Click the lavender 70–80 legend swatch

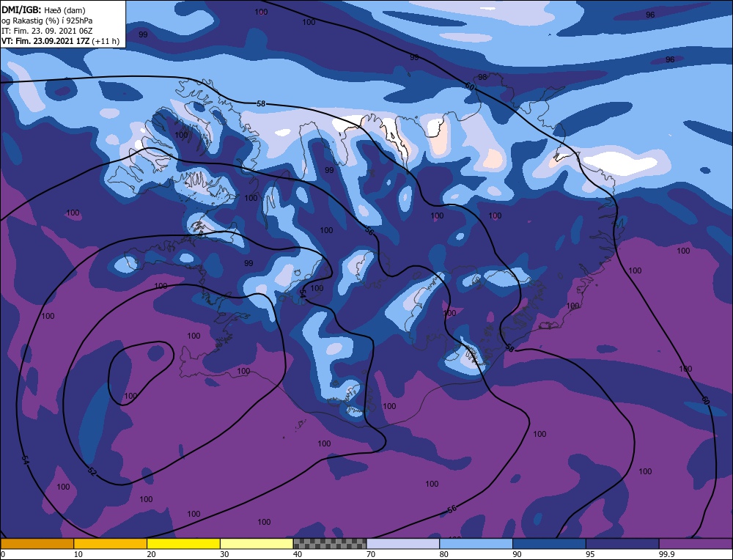(403, 543)
